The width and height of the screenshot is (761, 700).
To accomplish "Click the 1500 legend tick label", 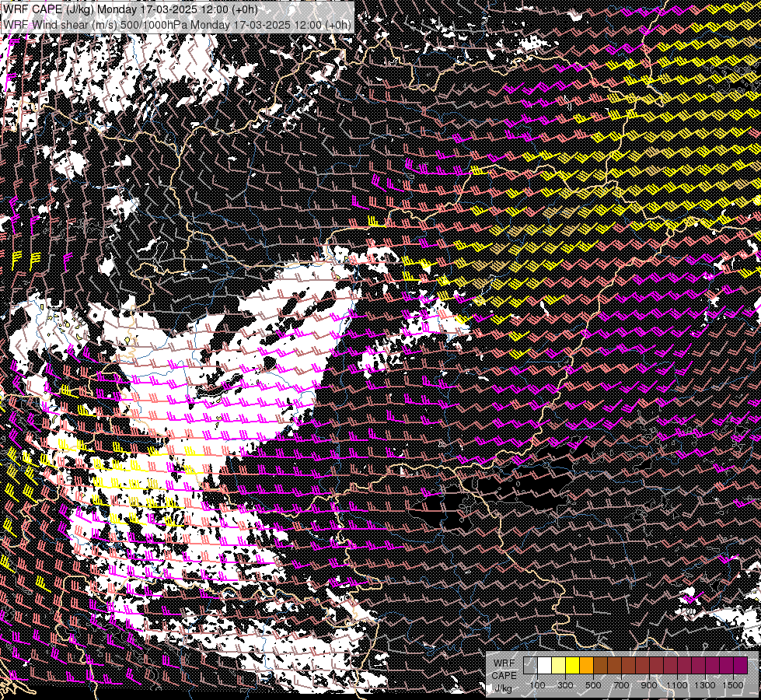I will 733,685.
